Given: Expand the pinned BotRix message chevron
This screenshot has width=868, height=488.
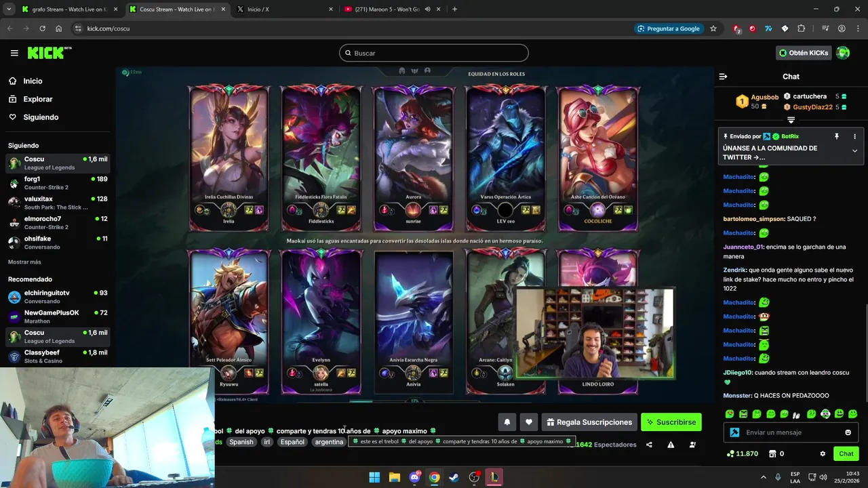Looking at the screenshot, I should pos(854,150).
